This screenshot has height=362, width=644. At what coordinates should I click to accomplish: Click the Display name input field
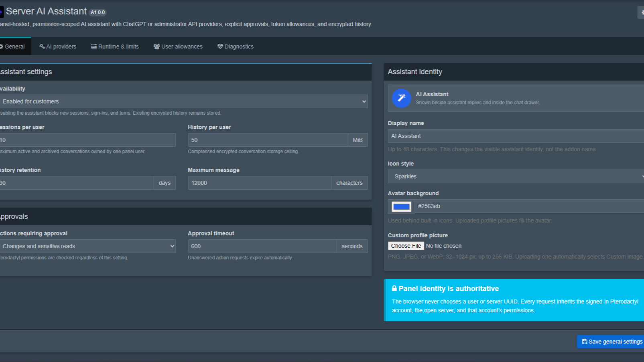point(516,136)
